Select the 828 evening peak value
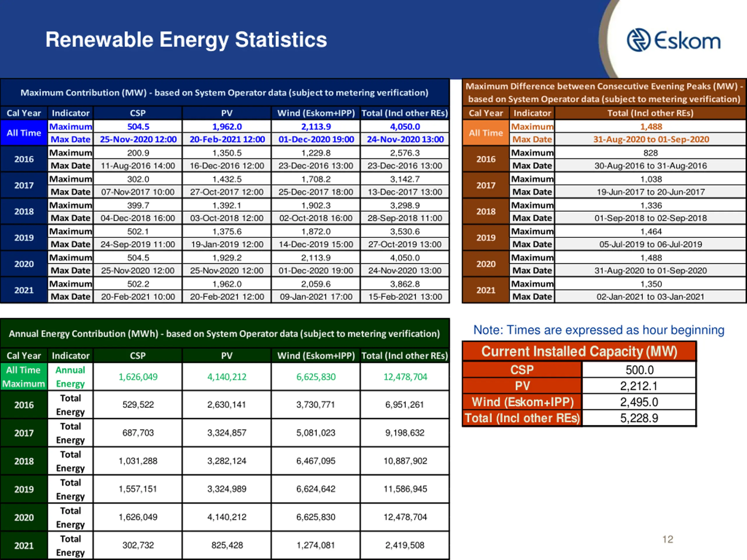 pos(651,153)
